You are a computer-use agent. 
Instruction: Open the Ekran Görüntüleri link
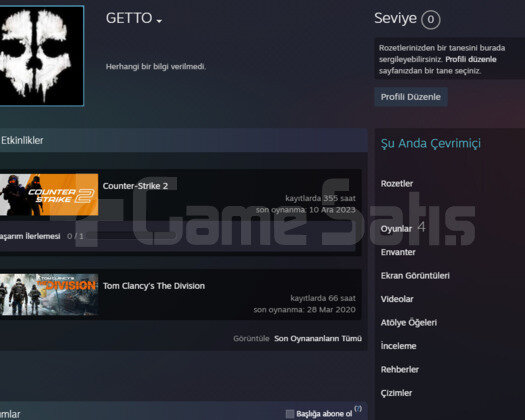coord(415,276)
